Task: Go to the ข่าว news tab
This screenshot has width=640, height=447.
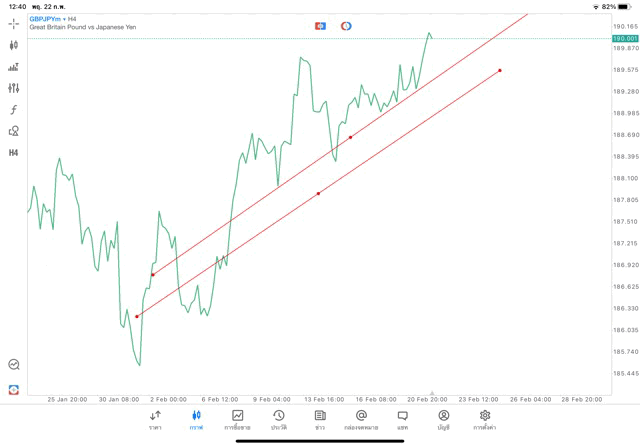Action: tap(320, 419)
